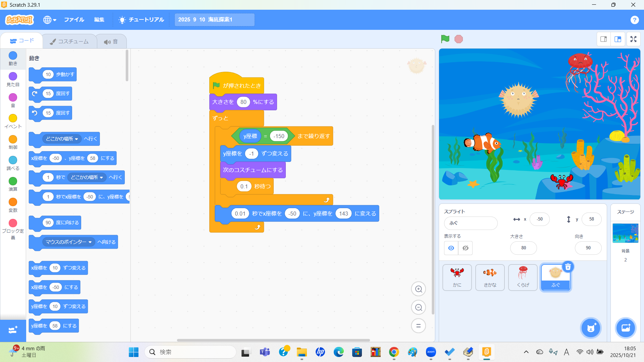Enter full screen stage mode
644x362 pixels.
633,39
